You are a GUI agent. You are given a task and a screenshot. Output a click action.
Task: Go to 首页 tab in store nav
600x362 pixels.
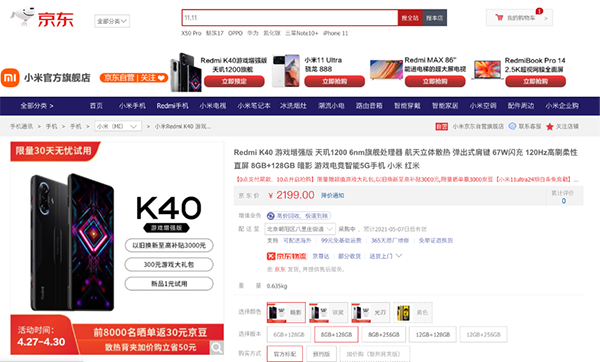tap(96, 106)
